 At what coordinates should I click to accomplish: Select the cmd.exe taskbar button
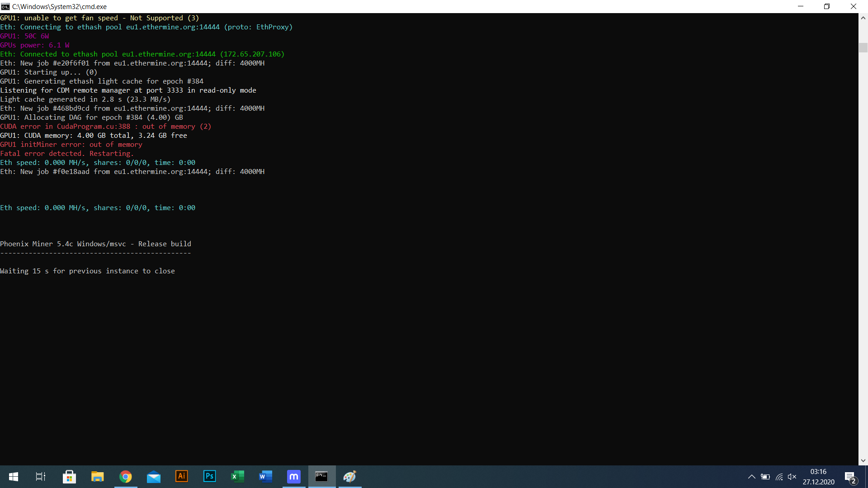322,477
